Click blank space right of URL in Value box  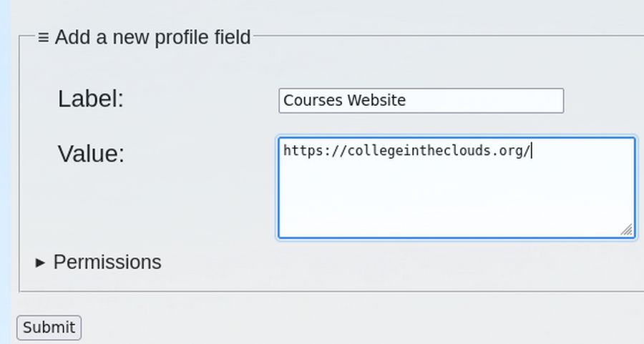tap(583, 151)
